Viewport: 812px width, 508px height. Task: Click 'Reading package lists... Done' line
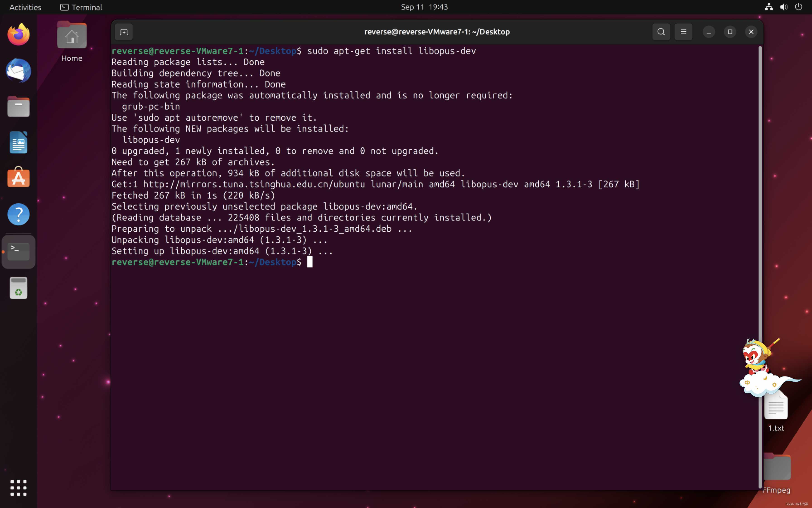(x=188, y=62)
